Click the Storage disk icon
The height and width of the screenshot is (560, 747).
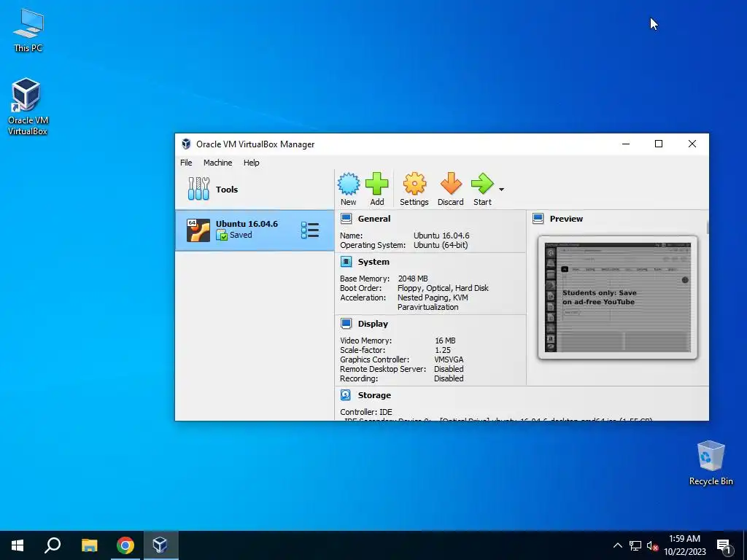(x=346, y=394)
